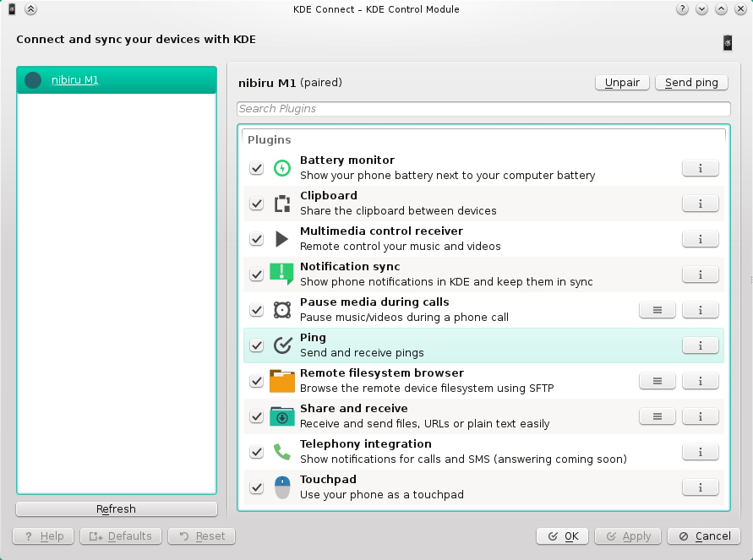Click the Telephony integration phone icon
Screen dimensions: 753x560
[x=282, y=452]
